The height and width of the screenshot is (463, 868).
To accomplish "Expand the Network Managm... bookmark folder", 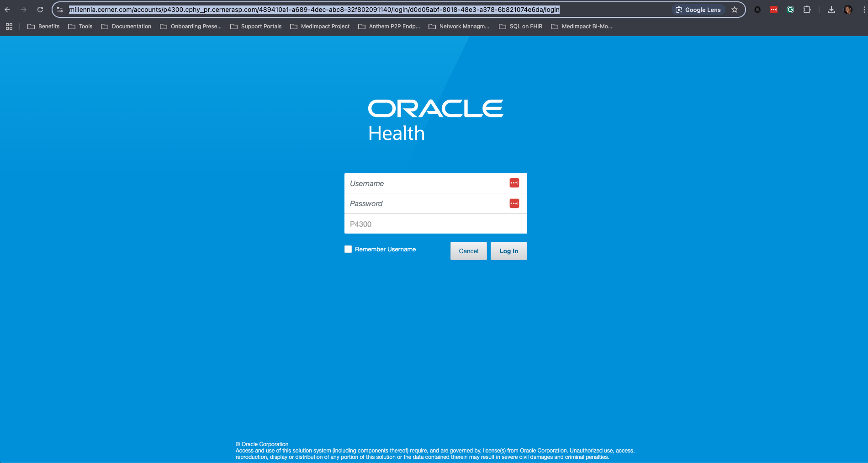I will pos(459,27).
